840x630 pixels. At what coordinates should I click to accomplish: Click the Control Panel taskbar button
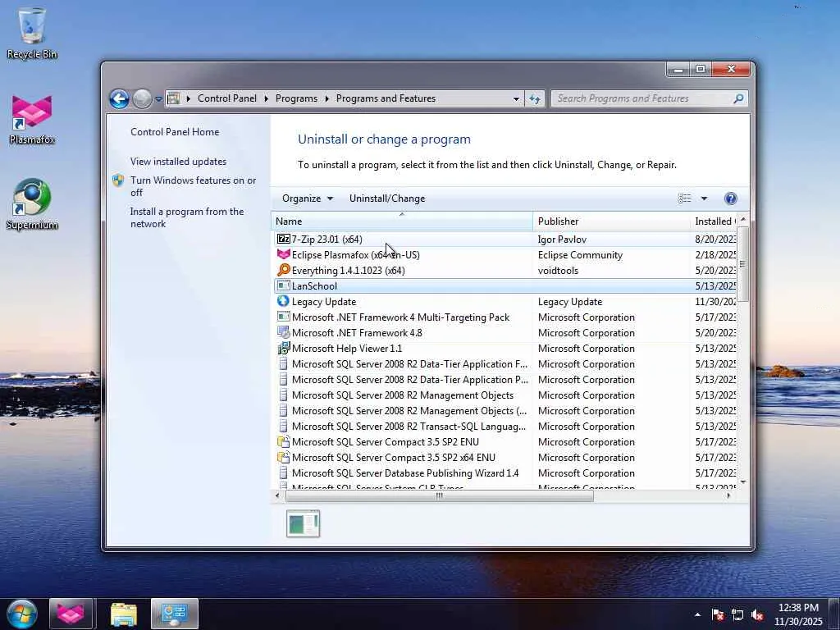coord(175,614)
